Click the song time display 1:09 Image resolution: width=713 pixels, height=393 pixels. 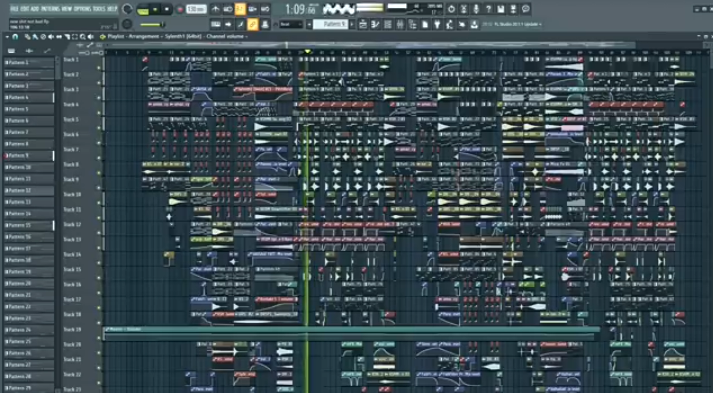(x=302, y=9)
